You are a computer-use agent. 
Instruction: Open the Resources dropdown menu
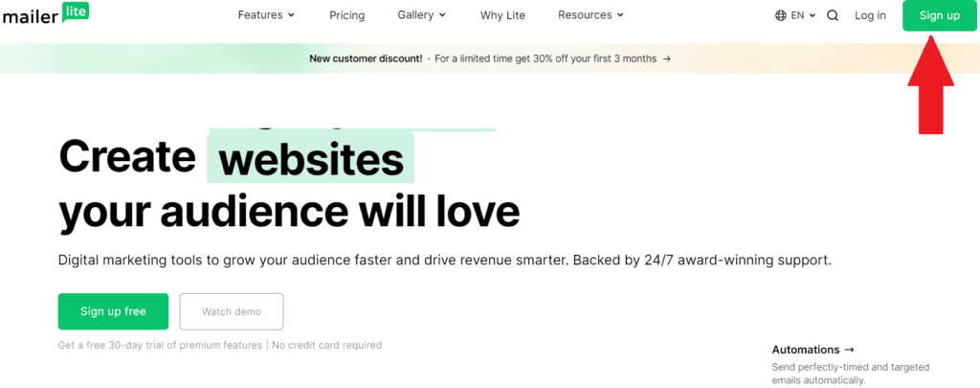coord(590,15)
